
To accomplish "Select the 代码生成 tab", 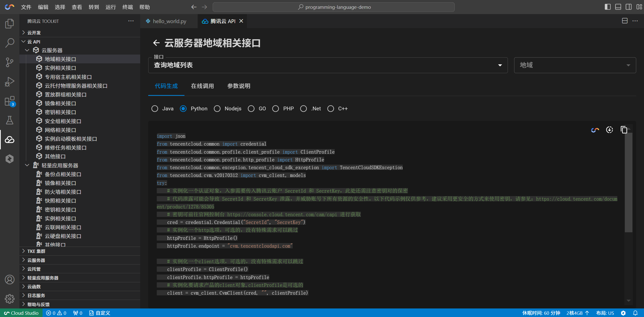I will click(x=166, y=86).
